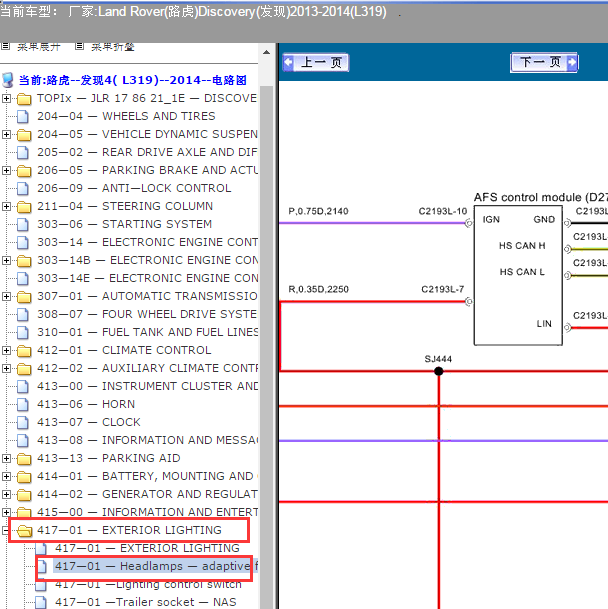Click the SJ444 splice junction on the diagram

point(438,371)
